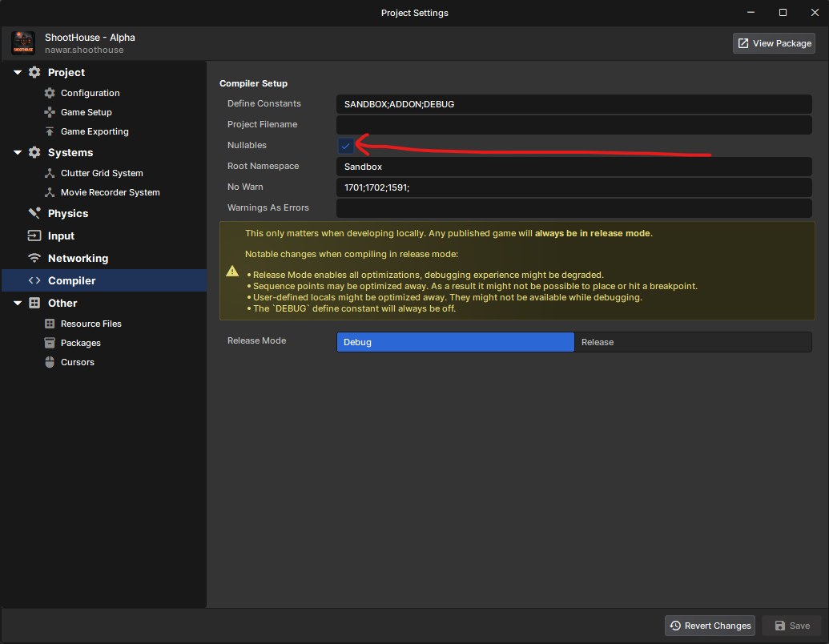This screenshot has width=829, height=644.
Task: Select the Clutter Grid System icon
Action: 50,173
